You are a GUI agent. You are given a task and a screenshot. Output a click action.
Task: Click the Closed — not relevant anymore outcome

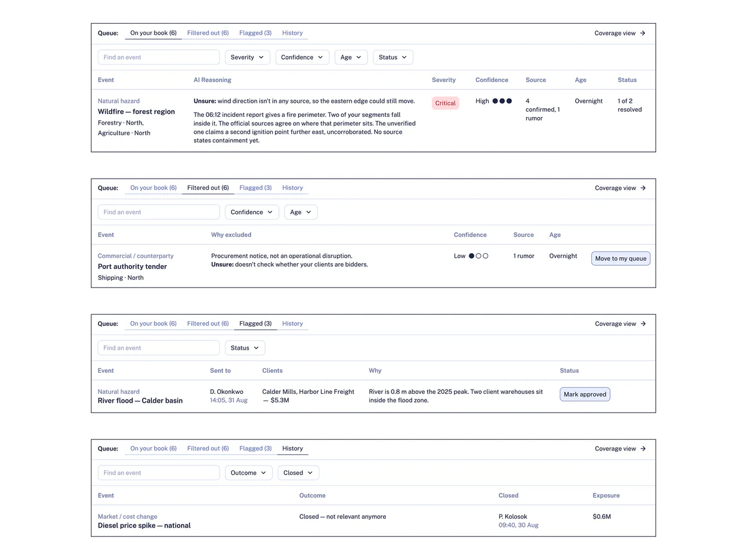click(x=342, y=516)
